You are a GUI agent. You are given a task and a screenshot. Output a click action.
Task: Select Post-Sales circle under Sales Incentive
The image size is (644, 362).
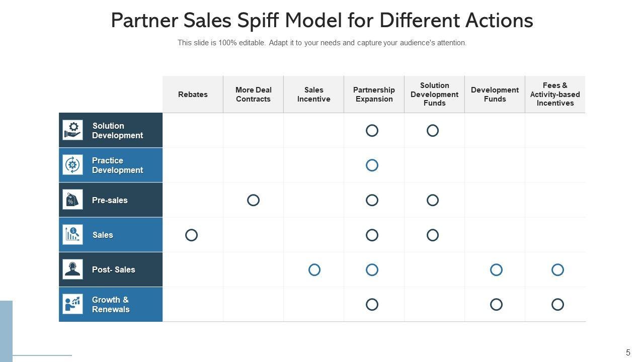point(314,270)
